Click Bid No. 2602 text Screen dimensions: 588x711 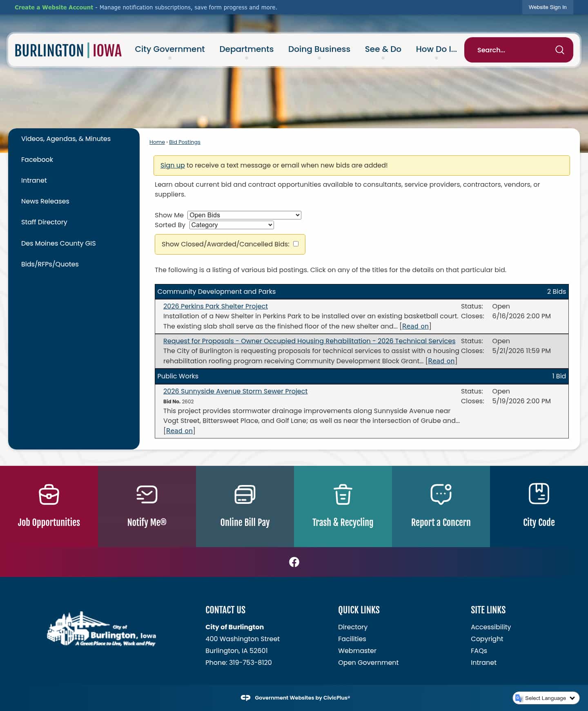pos(178,402)
